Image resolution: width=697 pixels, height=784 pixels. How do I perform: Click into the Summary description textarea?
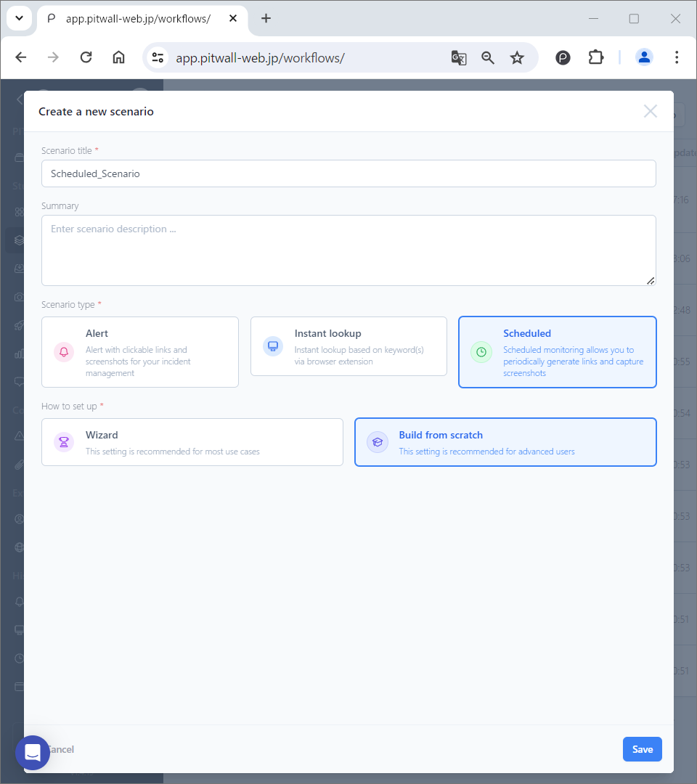coord(348,250)
